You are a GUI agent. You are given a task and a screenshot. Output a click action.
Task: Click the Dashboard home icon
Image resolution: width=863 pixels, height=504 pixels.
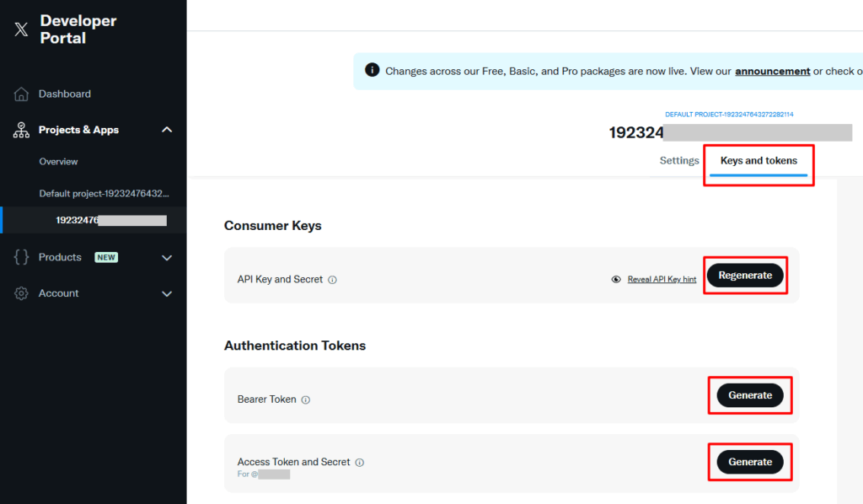[x=21, y=94]
